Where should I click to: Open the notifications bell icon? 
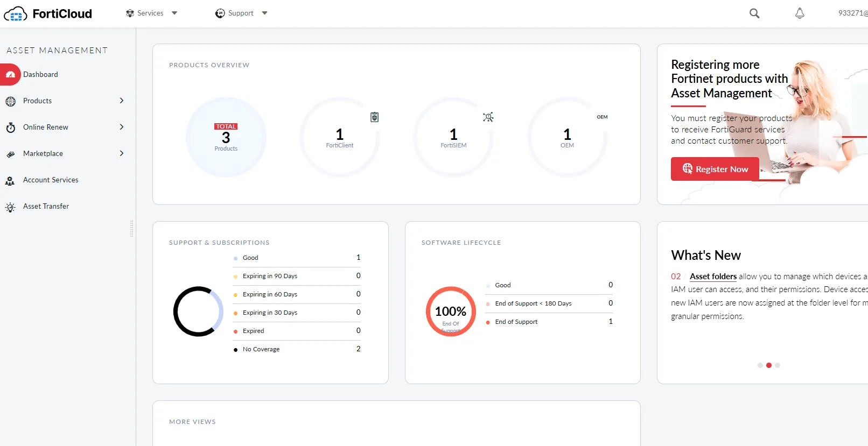click(x=800, y=13)
